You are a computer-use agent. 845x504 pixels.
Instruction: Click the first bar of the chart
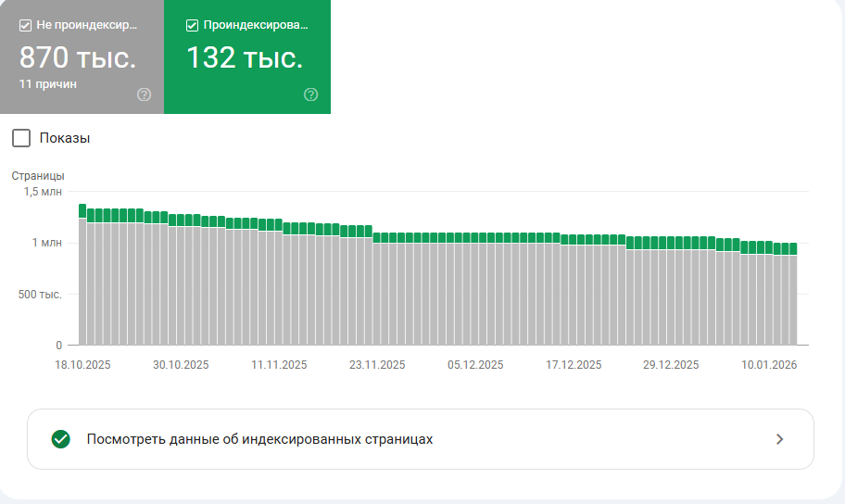[82, 274]
